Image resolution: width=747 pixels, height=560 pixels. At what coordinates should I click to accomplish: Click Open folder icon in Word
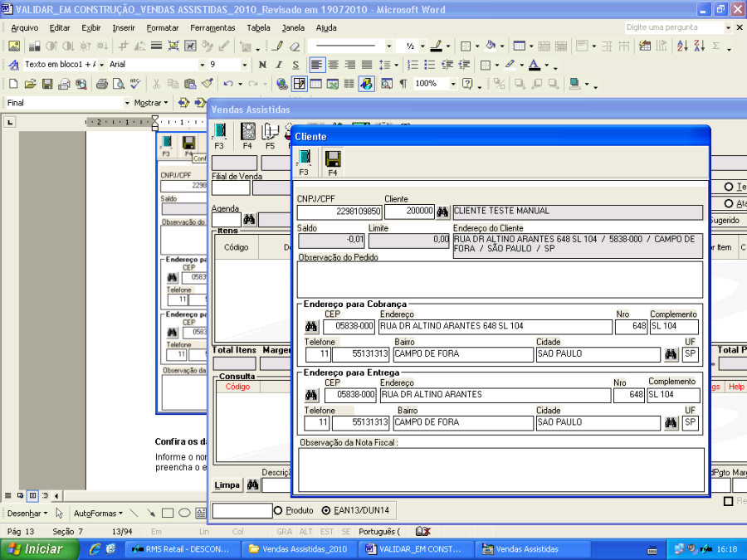[31, 85]
